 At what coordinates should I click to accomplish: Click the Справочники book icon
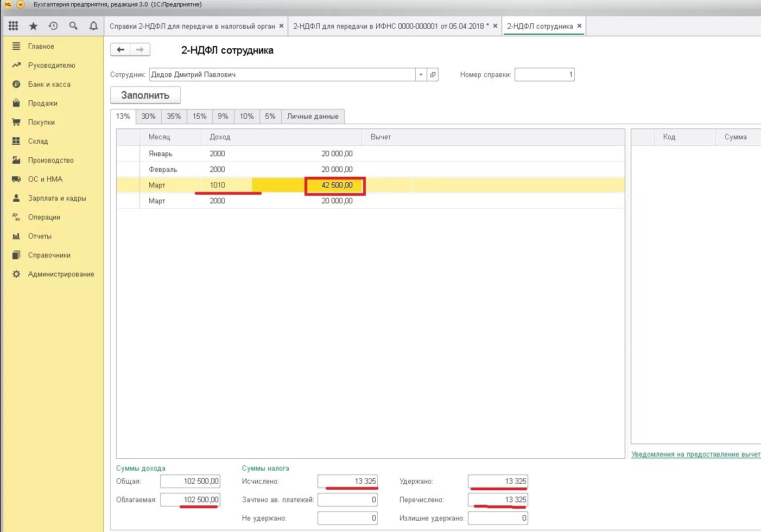tap(16, 255)
